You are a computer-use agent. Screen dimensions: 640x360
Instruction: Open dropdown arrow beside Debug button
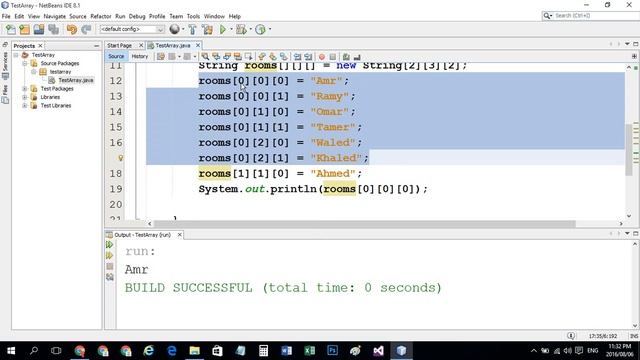(251, 29)
